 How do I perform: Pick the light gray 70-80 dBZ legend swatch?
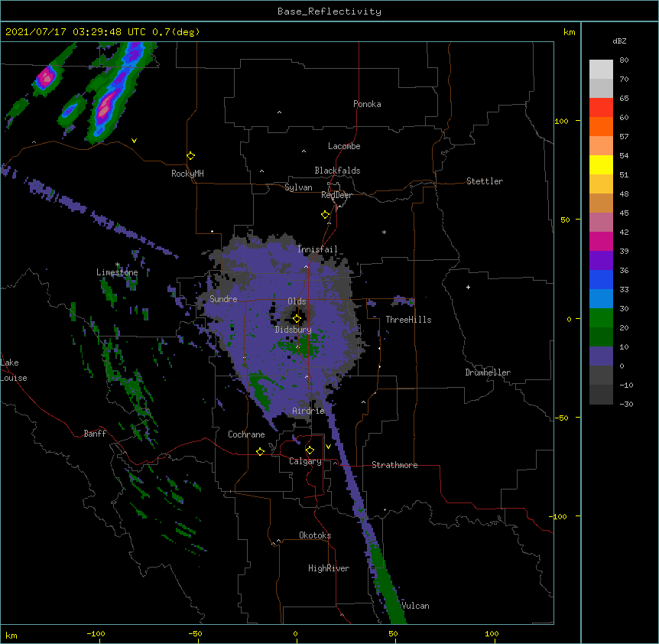tap(601, 70)
